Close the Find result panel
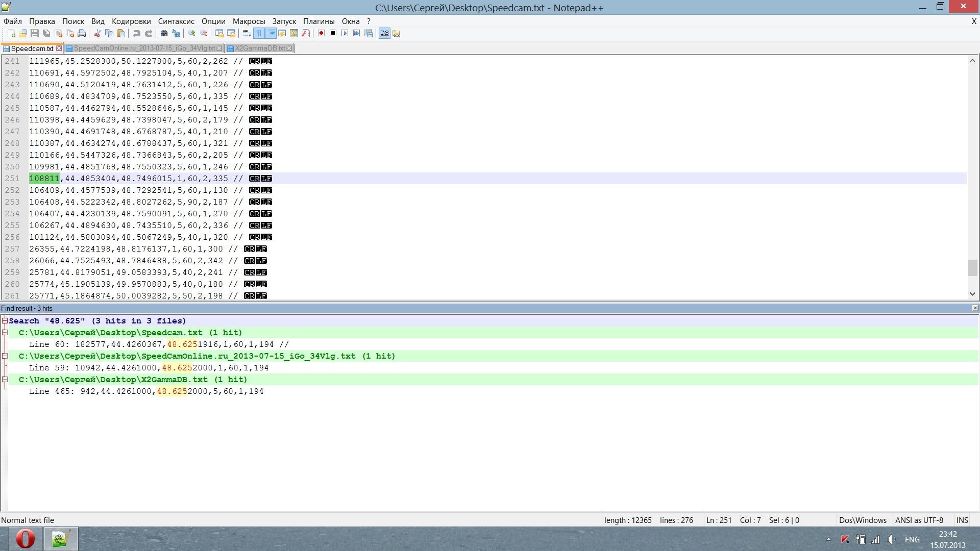The width and height of the screenshot is (980, 551). pos(975,308)
